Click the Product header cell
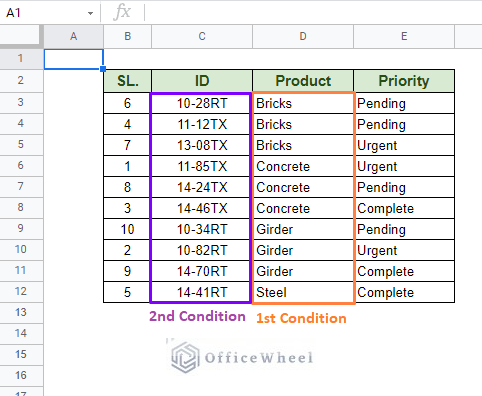The height and width of the screenshot is (396, 482). (x=303, y=81)
